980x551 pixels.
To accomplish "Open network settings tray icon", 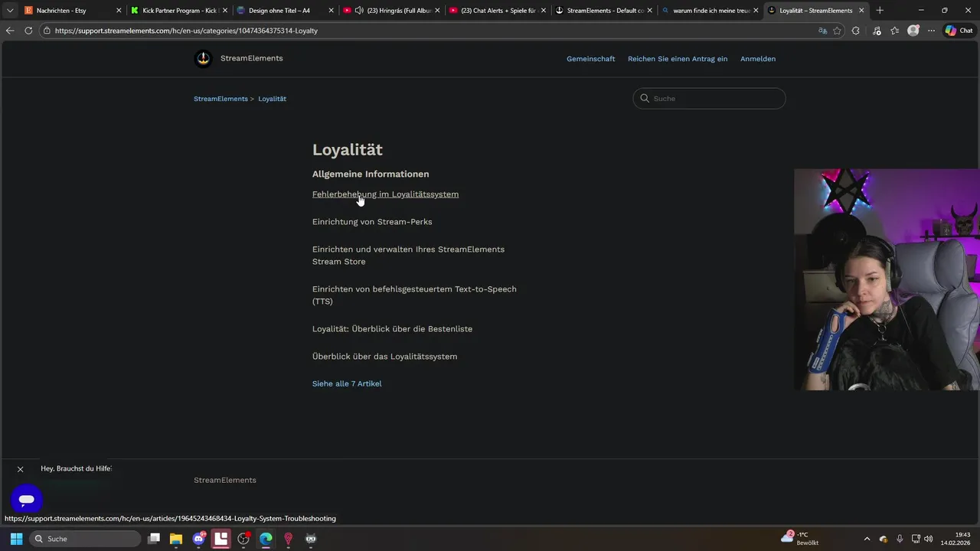I will pyautogui.click(x=916, y=539).
